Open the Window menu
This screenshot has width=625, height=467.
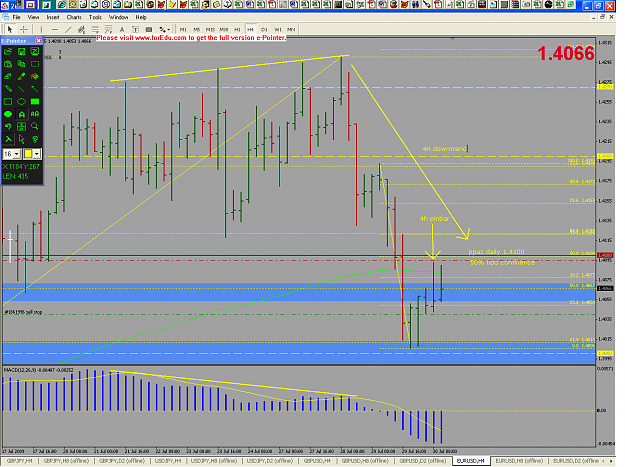[118, 17]
